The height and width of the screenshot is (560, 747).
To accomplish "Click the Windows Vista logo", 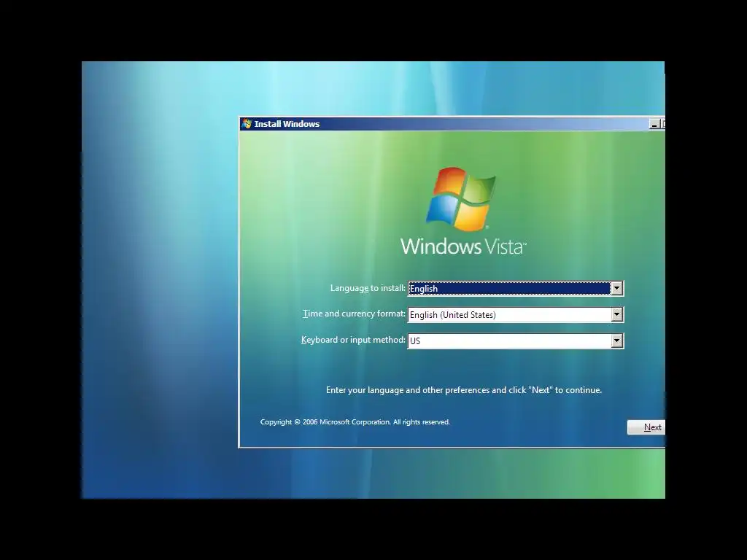I will [x=463, y=211].
